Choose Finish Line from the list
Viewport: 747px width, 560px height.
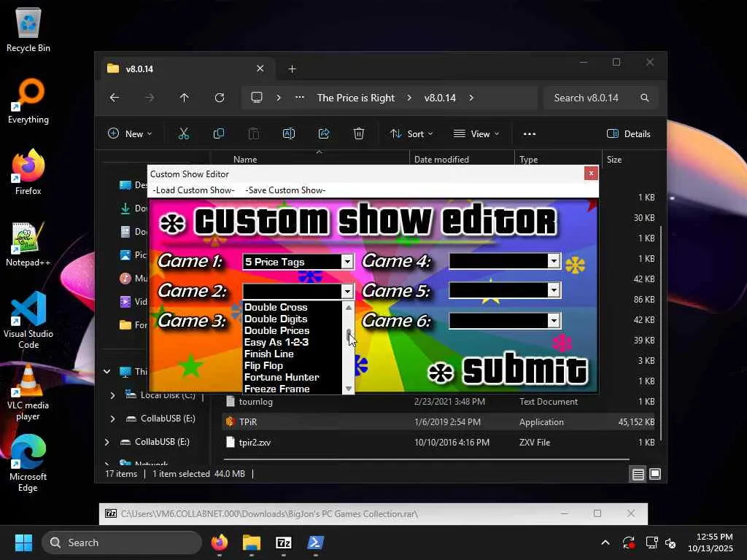[268, 354]
